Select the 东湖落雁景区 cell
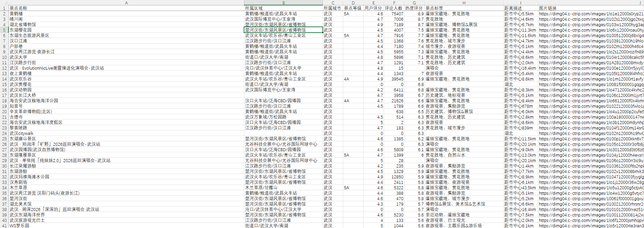The height and width of the screenshot is (228, 644). (126, 155)
